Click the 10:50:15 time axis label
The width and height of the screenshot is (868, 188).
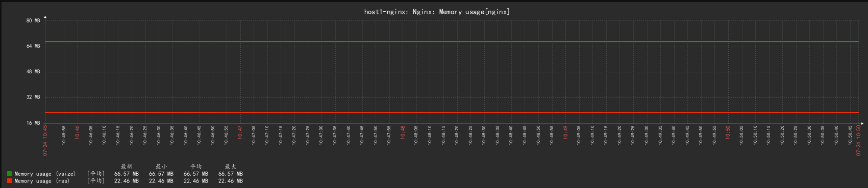(769, 135)
